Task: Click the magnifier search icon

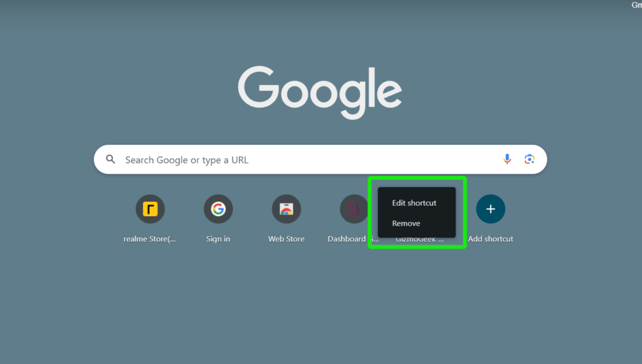Action: click(x=110, y=159)
